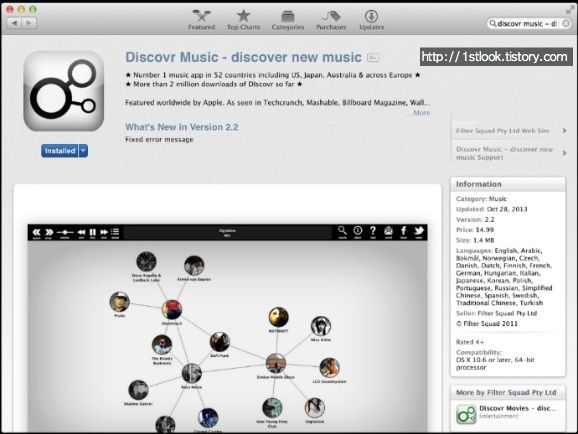Go forward with the right arrow button
578x434 pixels.
tap(29, 23)
